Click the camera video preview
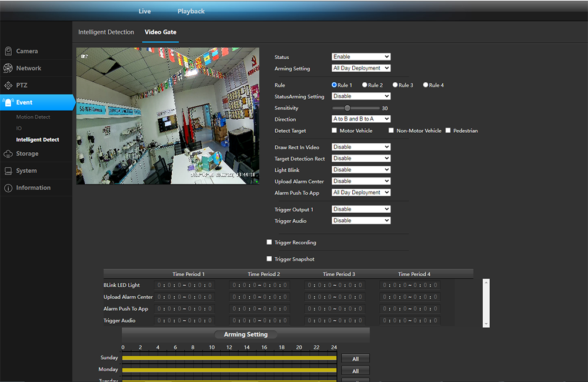 [x=168, y=116]
